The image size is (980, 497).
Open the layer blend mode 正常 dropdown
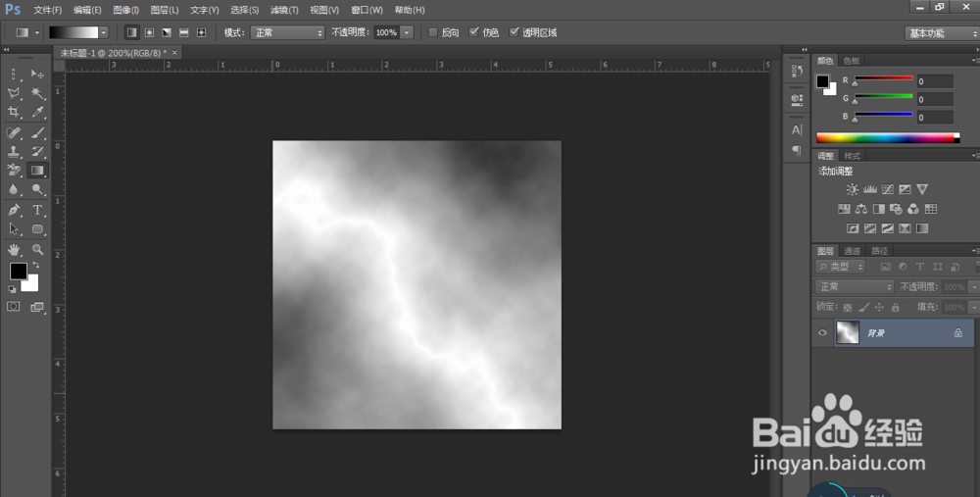[x=855, y=287]
